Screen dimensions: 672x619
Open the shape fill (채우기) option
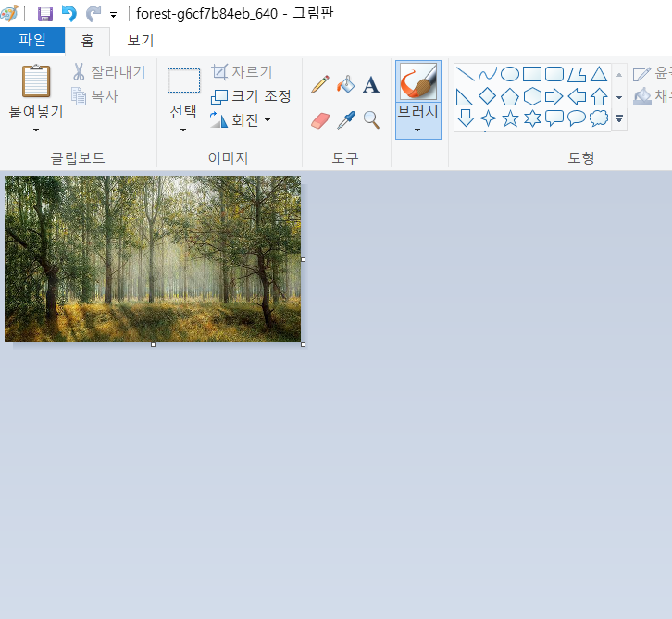coord(653,96)
